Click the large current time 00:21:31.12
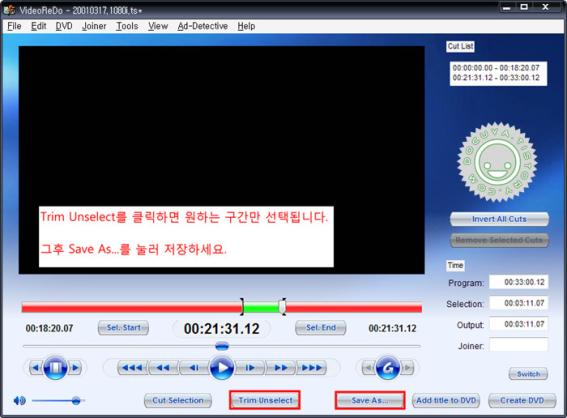The image size is (567, 418). click(x=222, y=329)
